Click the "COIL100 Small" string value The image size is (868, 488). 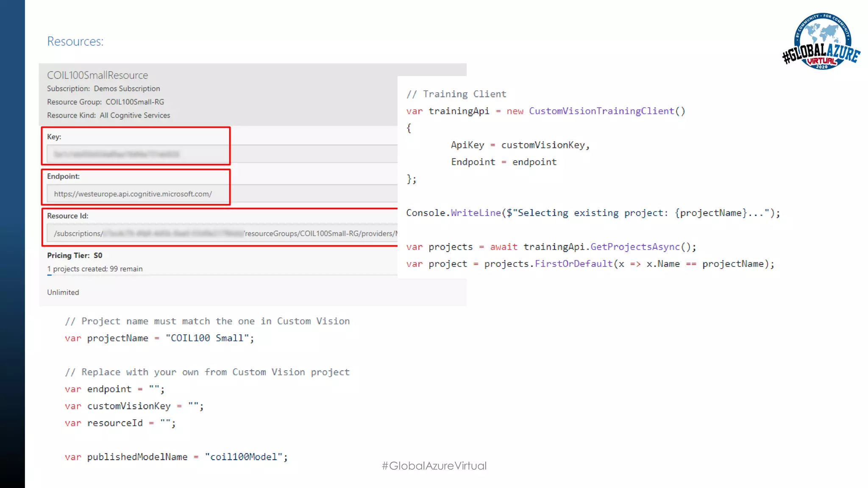[x=207, y=338]
